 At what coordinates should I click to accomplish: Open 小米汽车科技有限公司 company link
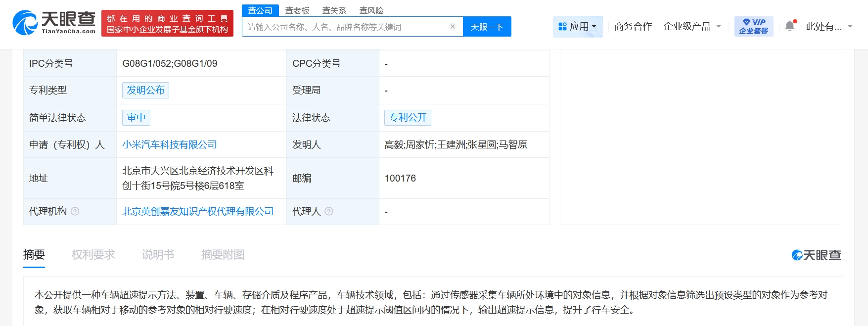click(x=169, y=144)
